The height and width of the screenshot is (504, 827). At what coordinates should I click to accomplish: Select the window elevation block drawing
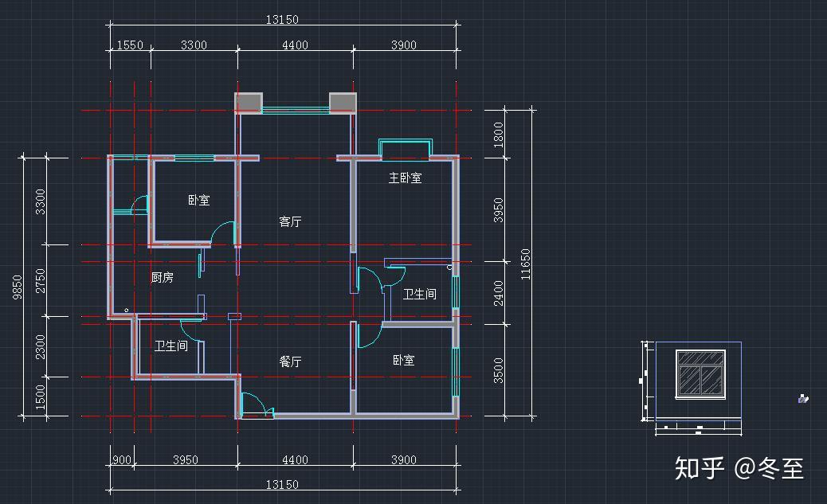pos(701,373)
